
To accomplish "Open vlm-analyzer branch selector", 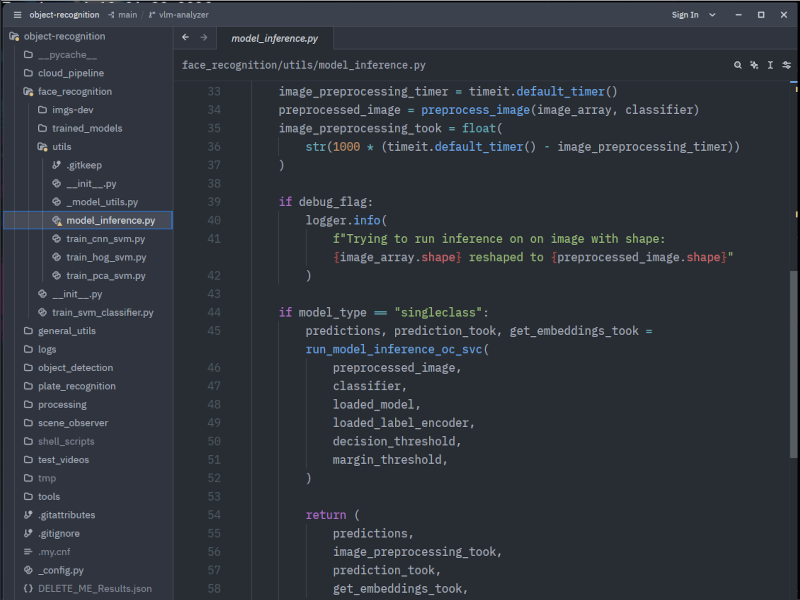I will [179, 15].
